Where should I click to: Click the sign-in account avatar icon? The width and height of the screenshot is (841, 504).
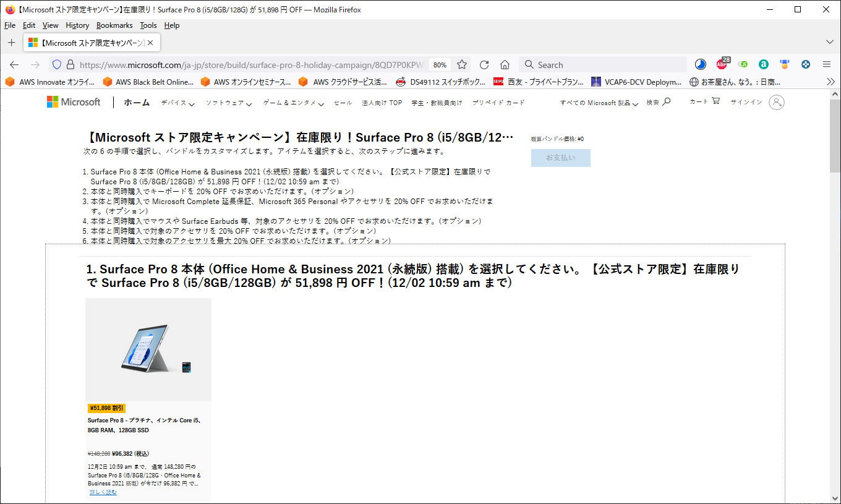click(776, 102)
